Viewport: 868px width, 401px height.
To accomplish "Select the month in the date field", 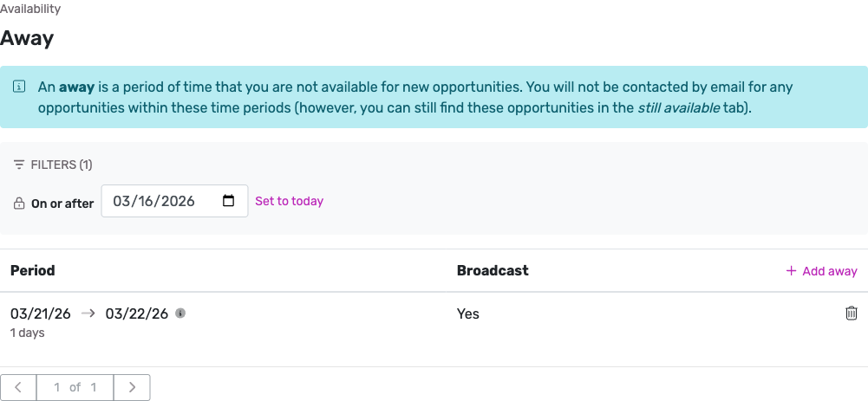I will (122, 201).
